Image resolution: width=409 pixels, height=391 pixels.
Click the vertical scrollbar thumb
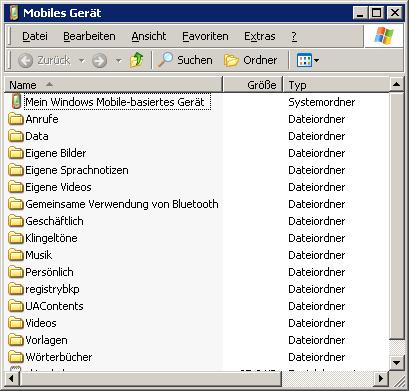click(396, 216)
